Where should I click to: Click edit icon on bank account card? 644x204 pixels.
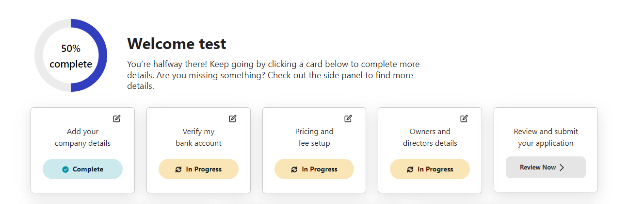[233, 119]
